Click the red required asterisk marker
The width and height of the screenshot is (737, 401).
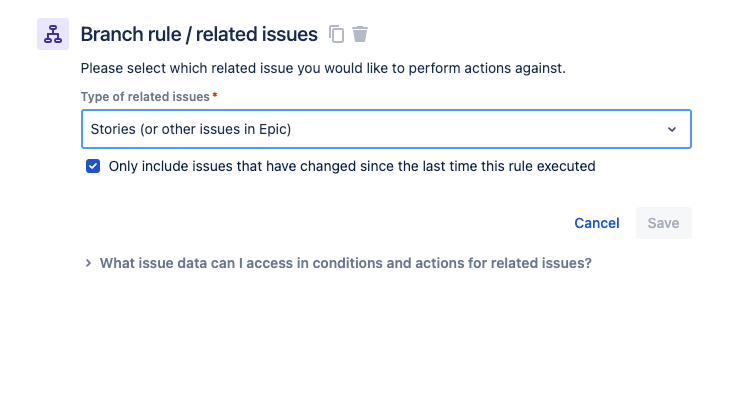click(x=215, y=95)
